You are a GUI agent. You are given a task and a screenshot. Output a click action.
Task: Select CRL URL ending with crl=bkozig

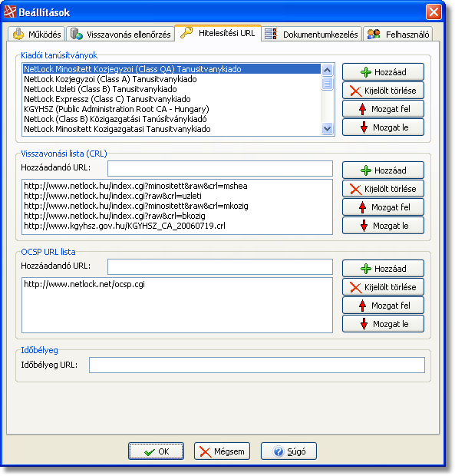pos(177,216)
